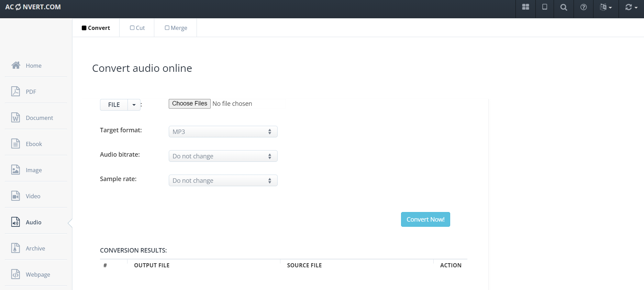Viewport: 644px width, 290px height.
Task: Open the Ebook converter section
Action: click(x=34, y=144)
